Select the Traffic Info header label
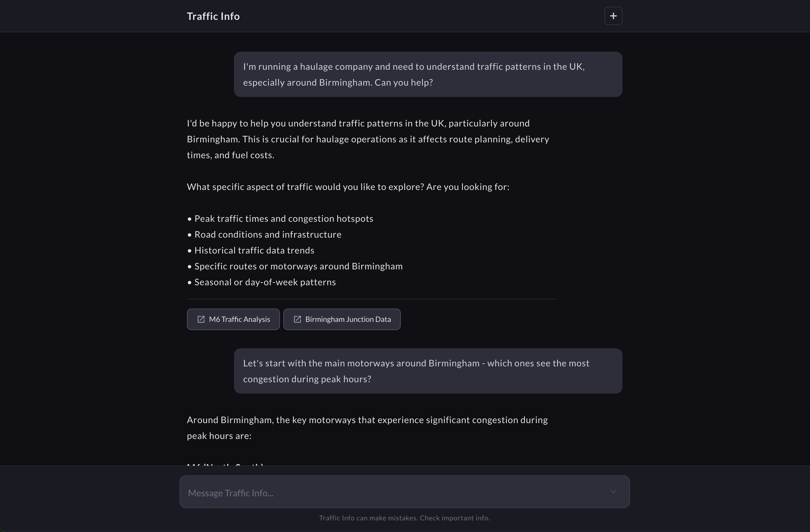Image resolution: width=810 pixels, height=532 pixels. (213, 16)
